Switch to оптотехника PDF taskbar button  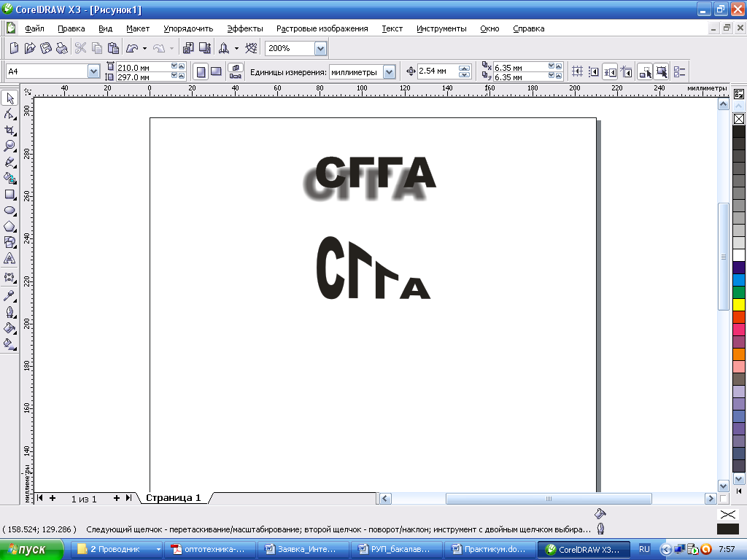click(209, 550)
